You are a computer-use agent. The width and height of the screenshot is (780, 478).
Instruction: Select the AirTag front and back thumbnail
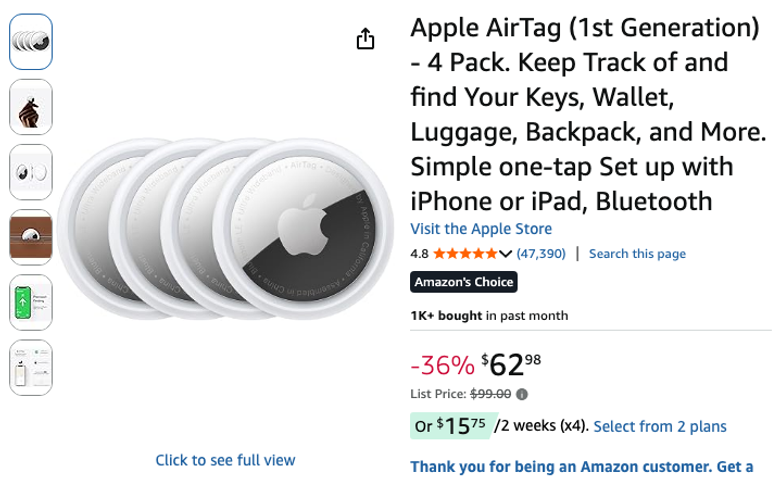pyautogui.click(x=31, y=172)
